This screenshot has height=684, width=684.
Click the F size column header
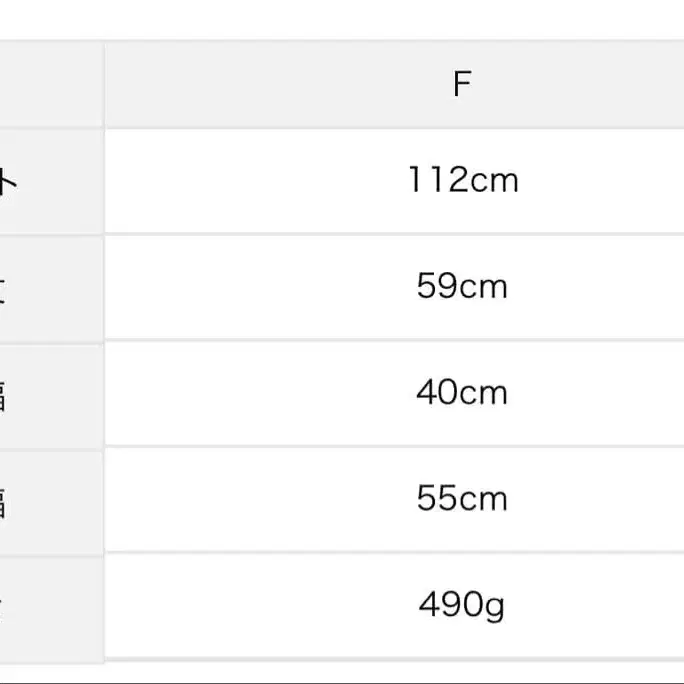coord(461,85)
